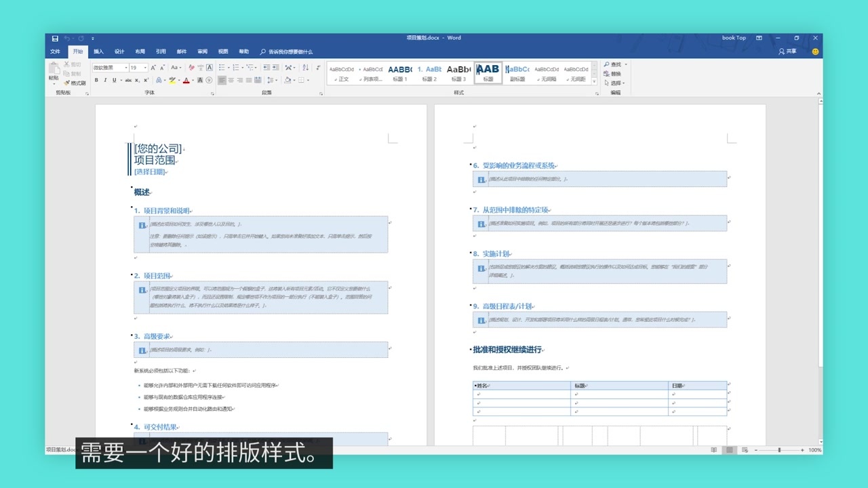Toggle Underline formatting
Image resolution: width=868 pixels, height=488 pixels.
(x=114, y=80)
